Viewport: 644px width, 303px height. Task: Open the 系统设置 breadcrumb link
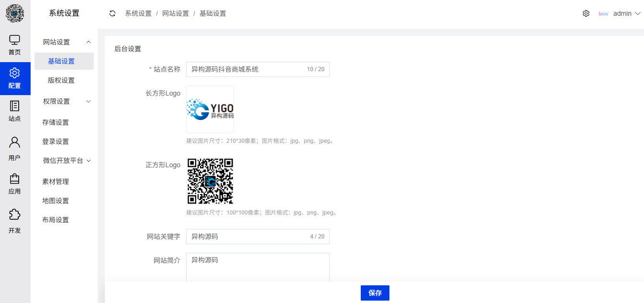pos(138,13)
